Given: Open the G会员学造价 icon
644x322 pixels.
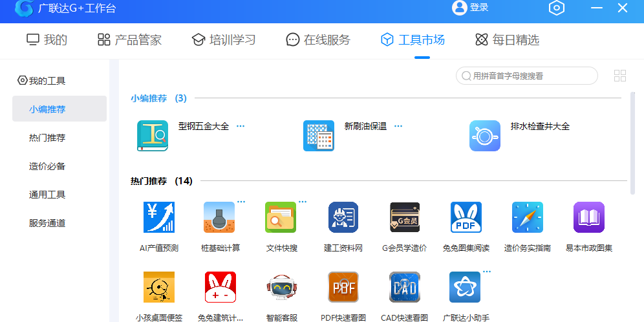Looking at the screenshot, I should pyautogui.click(x=405, y=217).
